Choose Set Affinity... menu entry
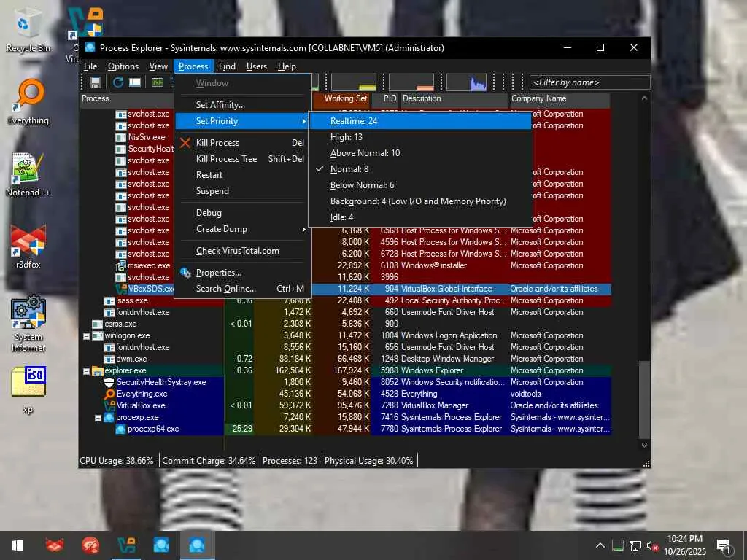The height and width of the screenshot is (560, 747). click(244, 105)
